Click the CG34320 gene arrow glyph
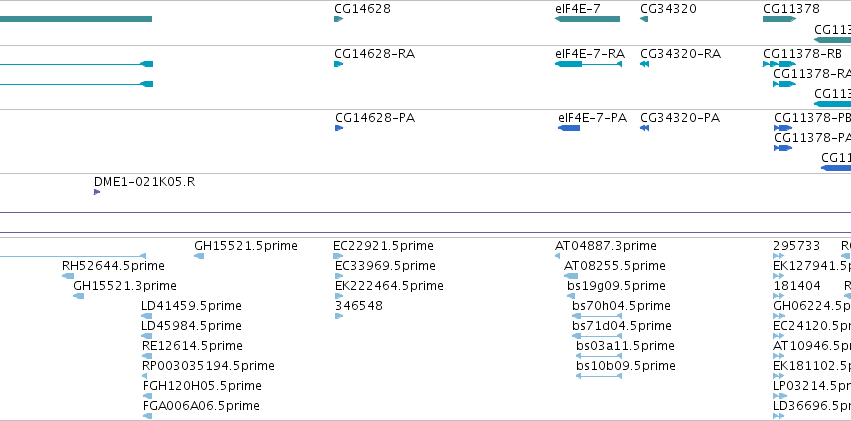The width and height of the screenshot is (851, 421). tap(644, 19)
